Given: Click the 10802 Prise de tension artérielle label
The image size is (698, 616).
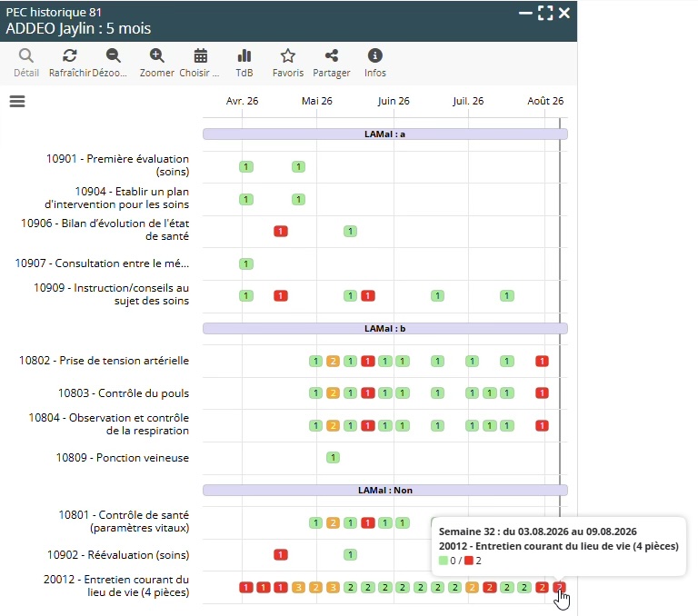Looking at the screenshot, I should [x=104, y=361].
